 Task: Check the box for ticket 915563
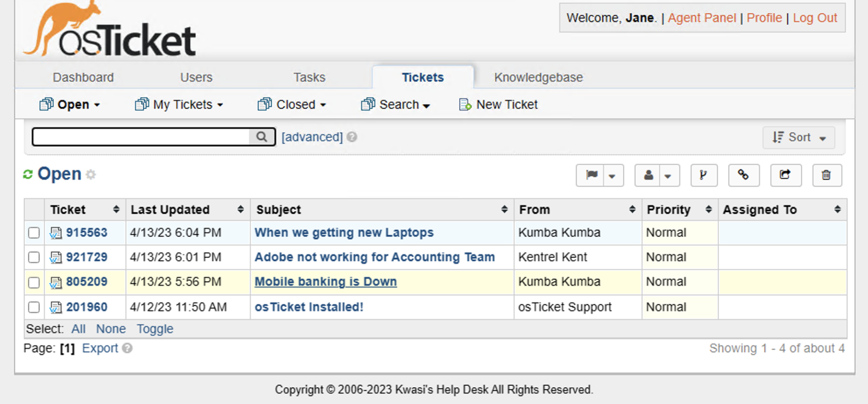[x=34, y=233]
